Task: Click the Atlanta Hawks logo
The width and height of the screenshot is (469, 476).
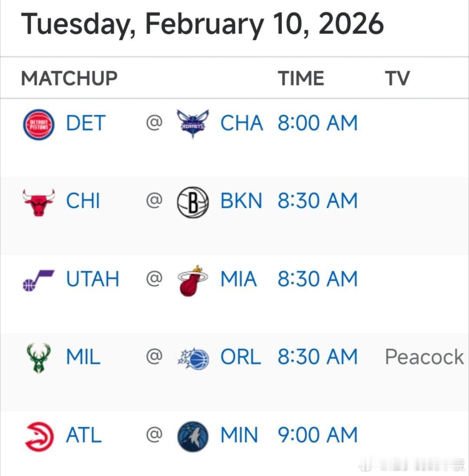Action: click(39, 437)
